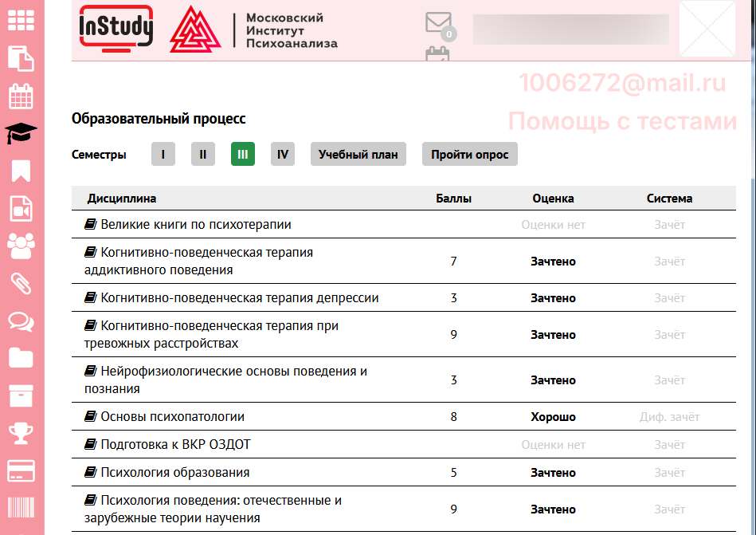Image resolution: width=756 pixels, height=535 pixels.
Task: Open the credit card payments icon
Action: pyautogui.click(x=21, y=470)
